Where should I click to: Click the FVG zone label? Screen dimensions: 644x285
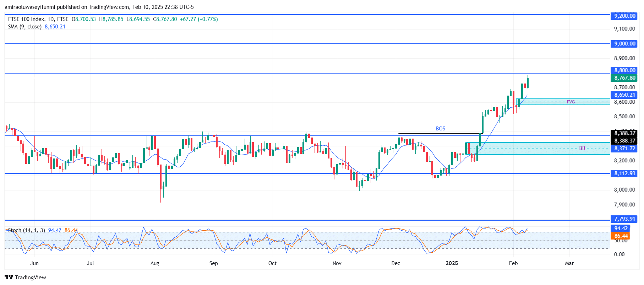571,102
